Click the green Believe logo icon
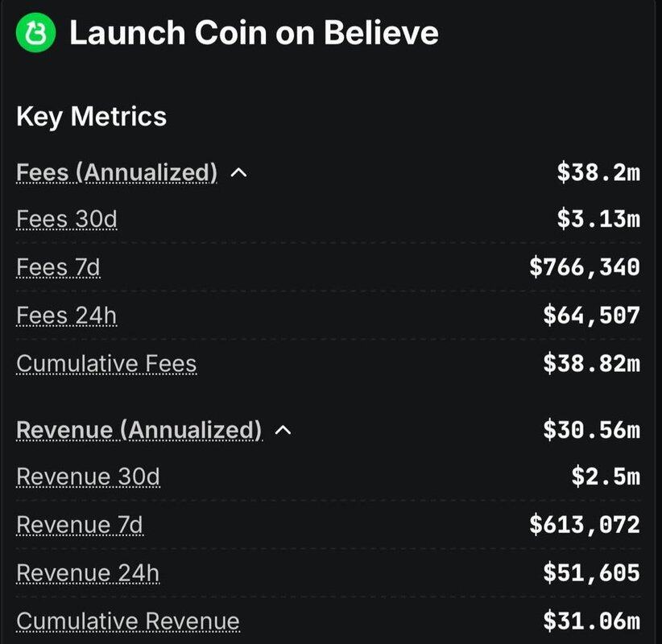This screenshot has width=662, height=644. [36, 33]
